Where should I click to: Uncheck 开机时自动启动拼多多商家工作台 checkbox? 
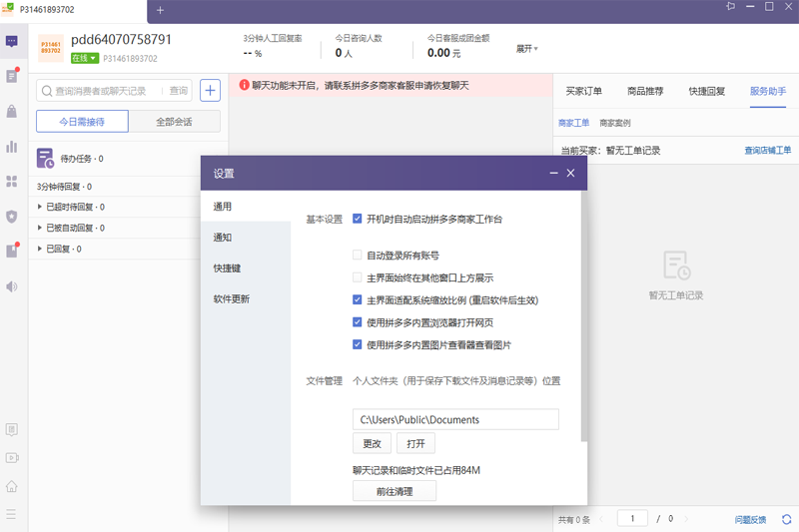(358, 219)
